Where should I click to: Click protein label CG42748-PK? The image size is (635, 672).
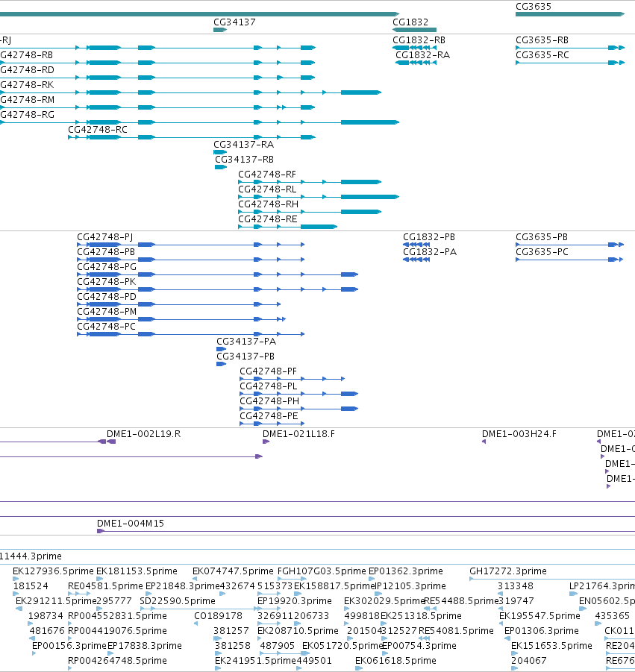(x=107, y=282)
